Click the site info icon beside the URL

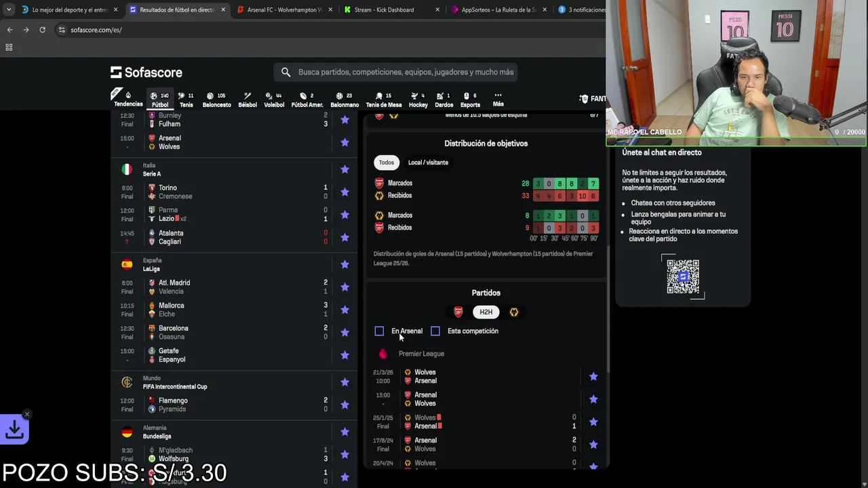(x=62, y=30)
